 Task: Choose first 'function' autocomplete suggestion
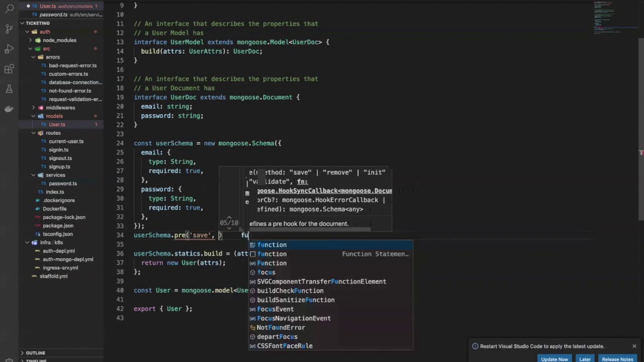pyautogui.click(x=331, y=245)
